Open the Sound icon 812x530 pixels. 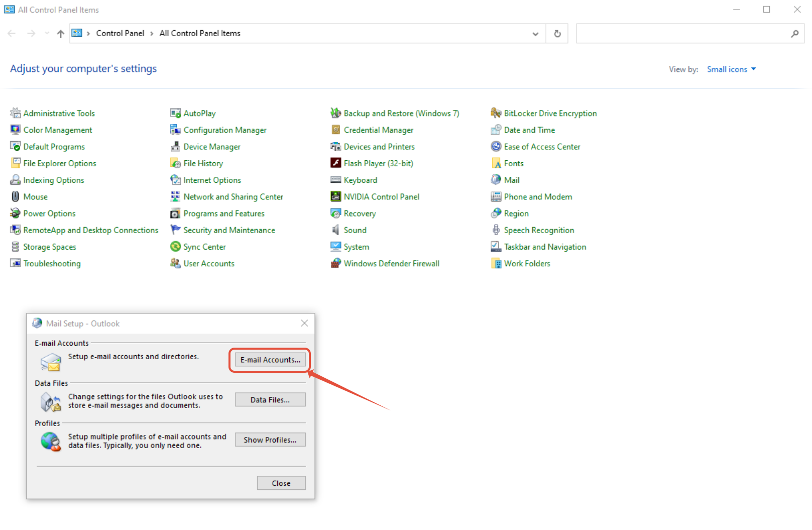pyautogui.click(x=336, y=230)
